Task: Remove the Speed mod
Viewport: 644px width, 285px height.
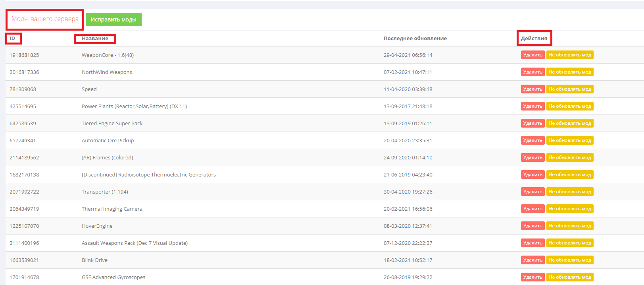Action: 533,89
